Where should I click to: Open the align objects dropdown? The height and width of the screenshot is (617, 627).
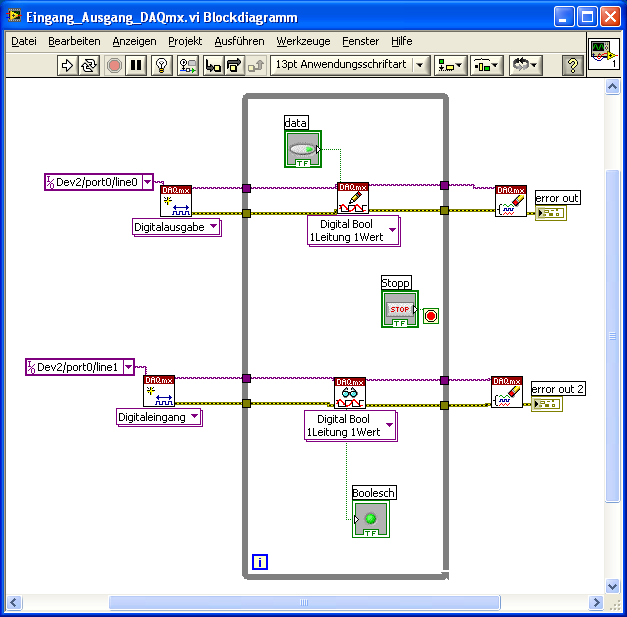pyautogui.click(x=450, y=65)
